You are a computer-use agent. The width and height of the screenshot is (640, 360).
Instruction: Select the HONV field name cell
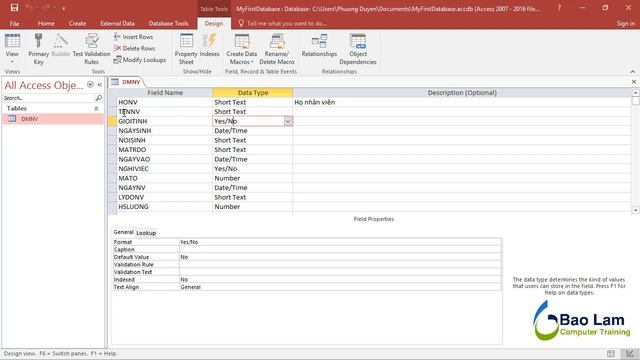pos(164,102)
